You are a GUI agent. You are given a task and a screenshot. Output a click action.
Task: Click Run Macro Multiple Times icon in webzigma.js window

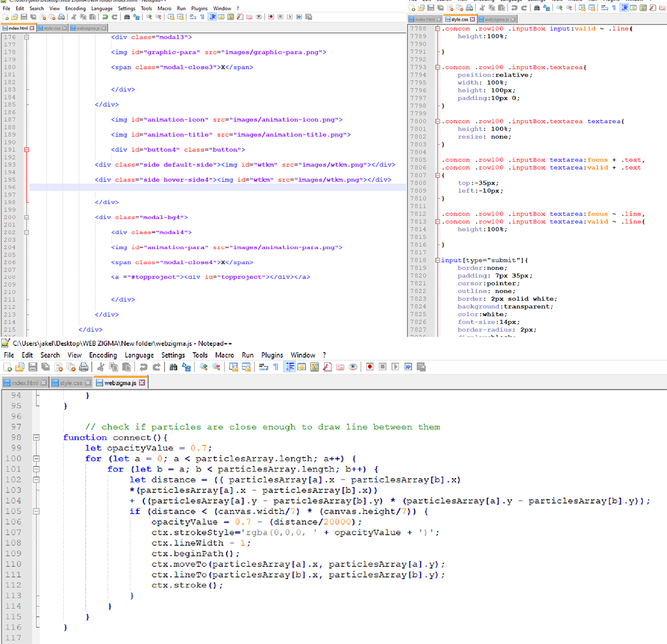click(408, 366)
